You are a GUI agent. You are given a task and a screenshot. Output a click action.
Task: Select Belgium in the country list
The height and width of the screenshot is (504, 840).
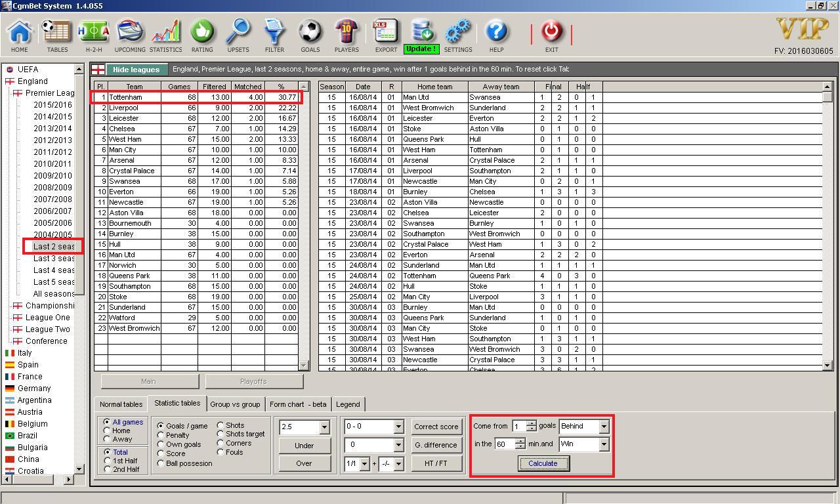coord(33,424)
